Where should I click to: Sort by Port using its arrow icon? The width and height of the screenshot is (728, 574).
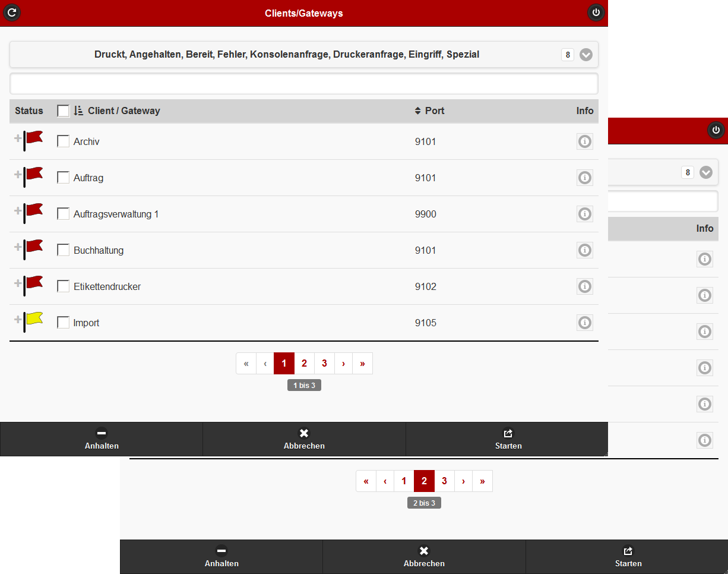pos(417,111)
